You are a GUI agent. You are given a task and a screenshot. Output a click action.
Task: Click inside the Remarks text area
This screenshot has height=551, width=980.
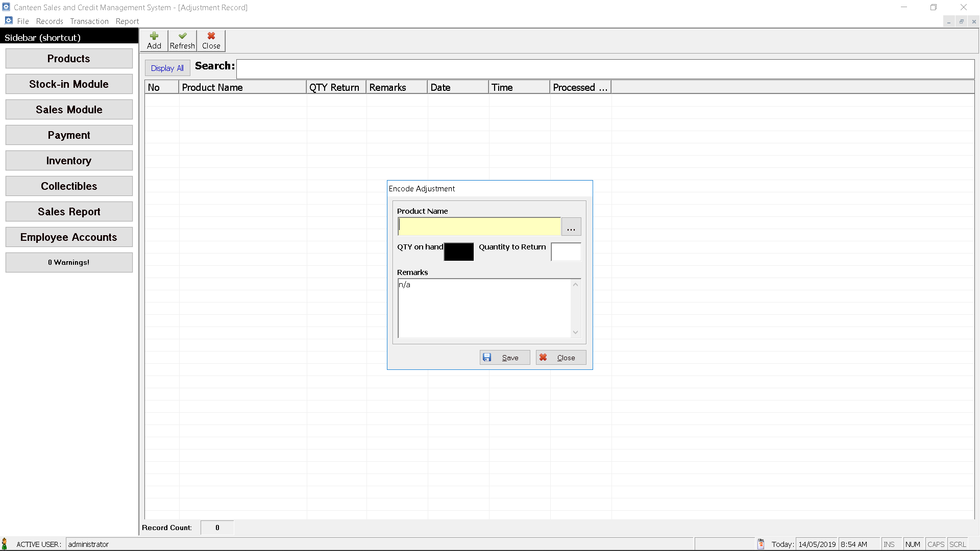point(484,308)
